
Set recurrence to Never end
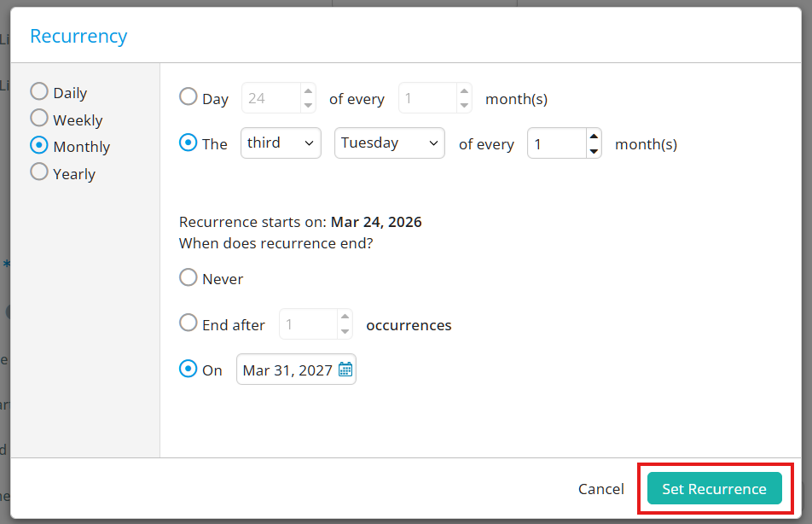[x=188, y=278]
